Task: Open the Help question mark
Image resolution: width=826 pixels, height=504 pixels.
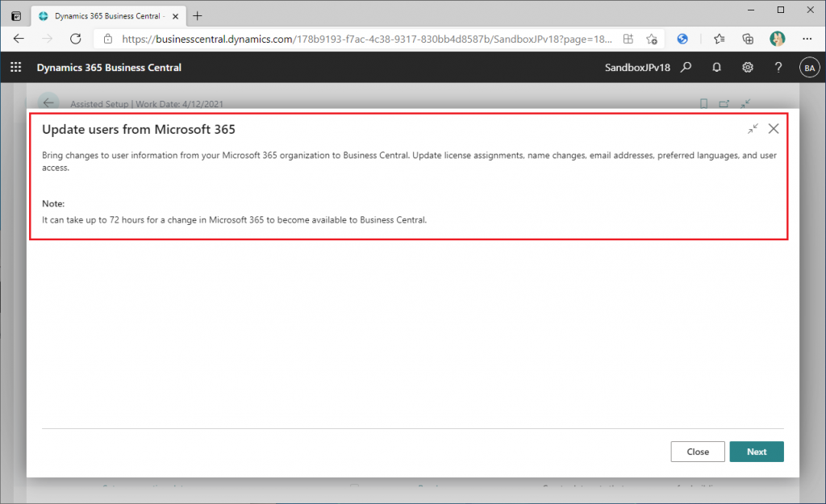Action: 778,68
